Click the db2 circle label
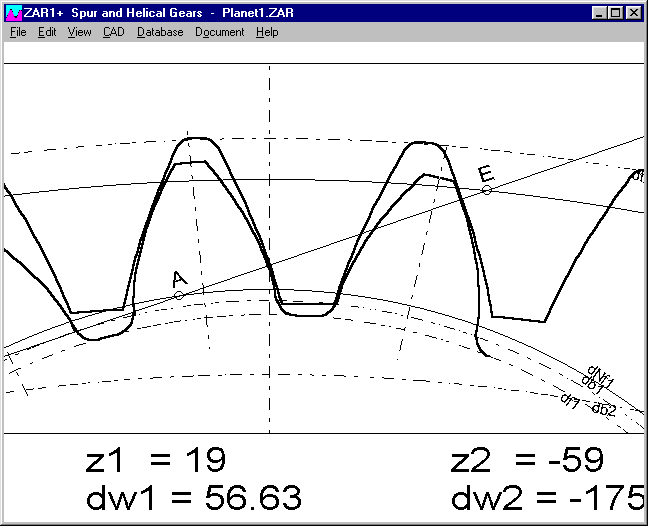648x526 pixels. coord(603,408)
